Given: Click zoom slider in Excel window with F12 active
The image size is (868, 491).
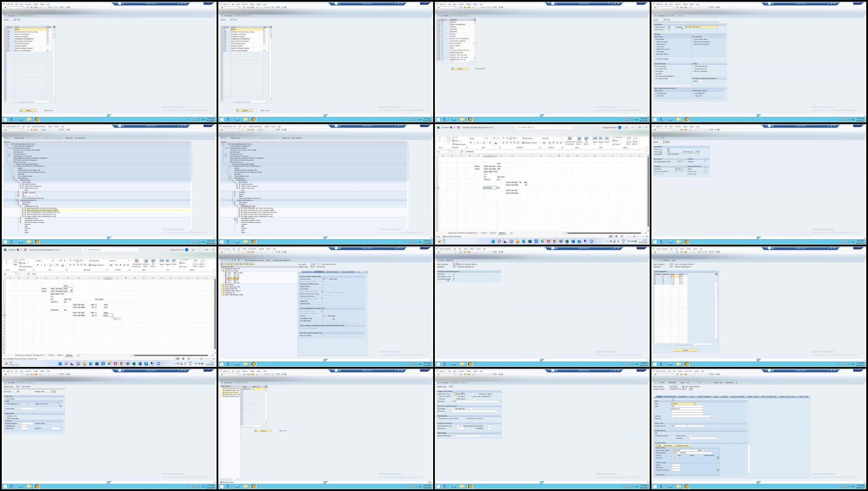Looking at the screenshot, I should pyautogui.click(x=635, y=236).
